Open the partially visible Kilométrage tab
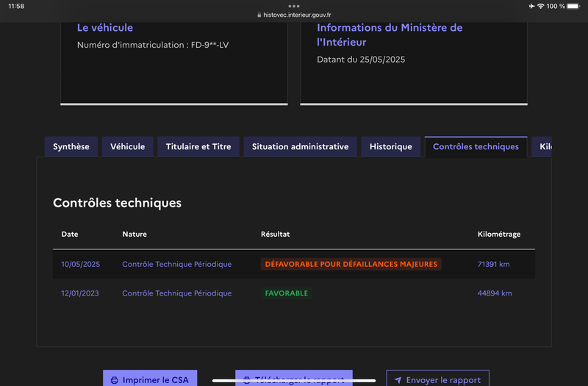This screenshot has height=386, width=588. (542, 146)
